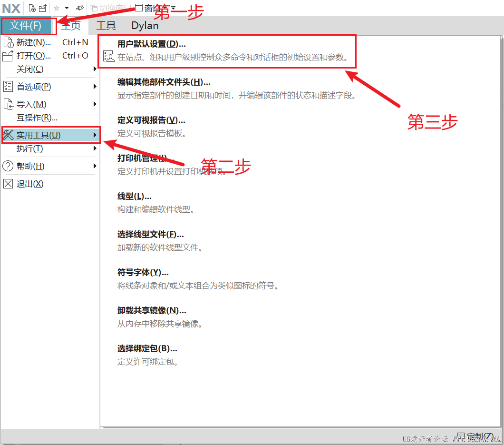The height and width of the screenshot is (445, 504).
Task: Open the 文件(F) file menu tab
Action: coord(26,25)
